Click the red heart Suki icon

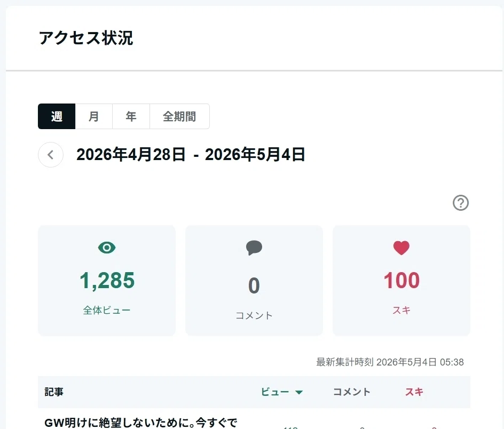click(401, 248)
